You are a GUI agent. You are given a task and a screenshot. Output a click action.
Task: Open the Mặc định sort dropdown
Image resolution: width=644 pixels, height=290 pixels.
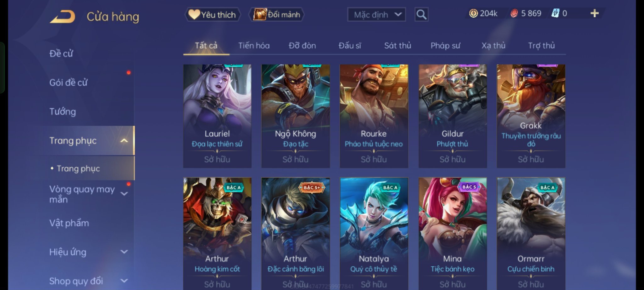(376, 14)
